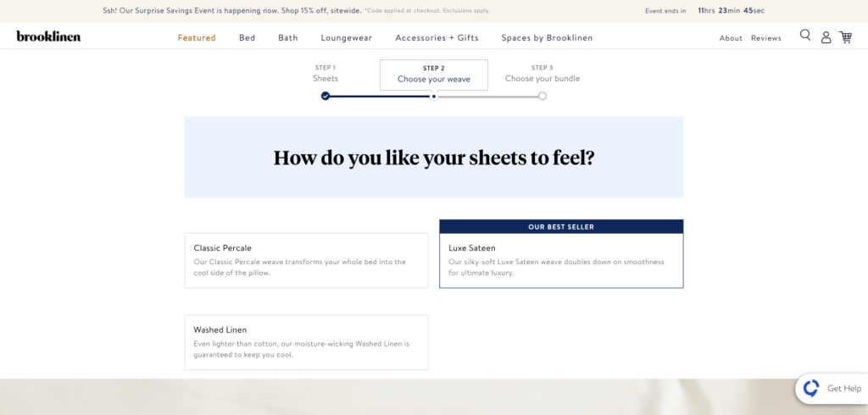
Task: Click the event countdown timer
Action: (x=732, y=10)
